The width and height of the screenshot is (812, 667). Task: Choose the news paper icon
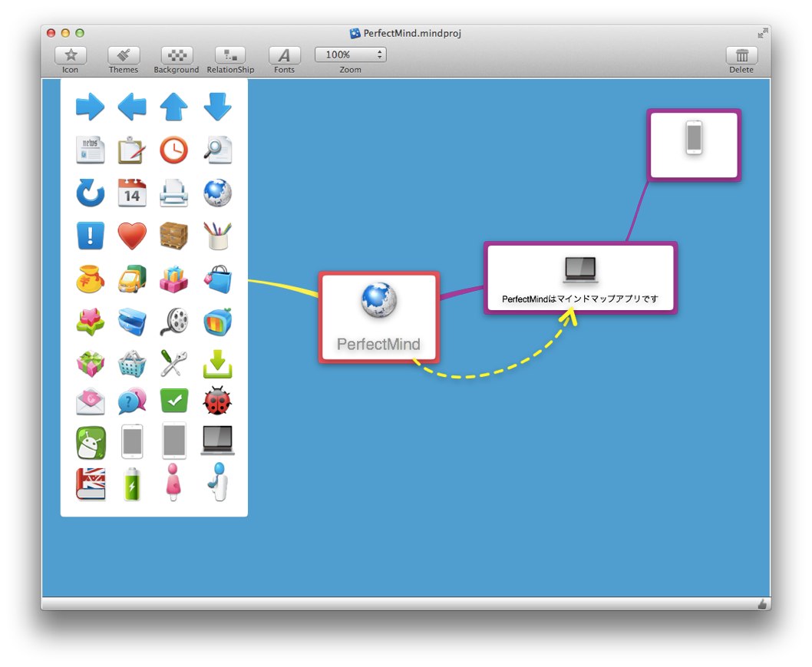[90, 150]
